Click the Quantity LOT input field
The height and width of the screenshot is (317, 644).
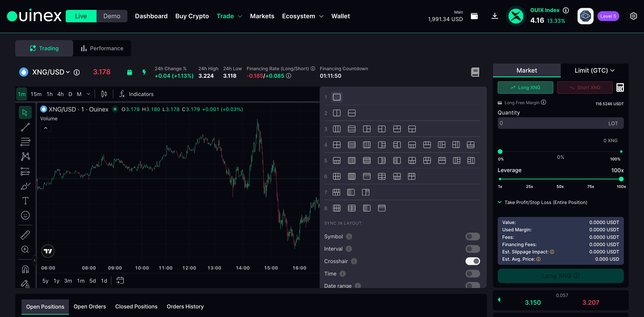click(561, 123)
